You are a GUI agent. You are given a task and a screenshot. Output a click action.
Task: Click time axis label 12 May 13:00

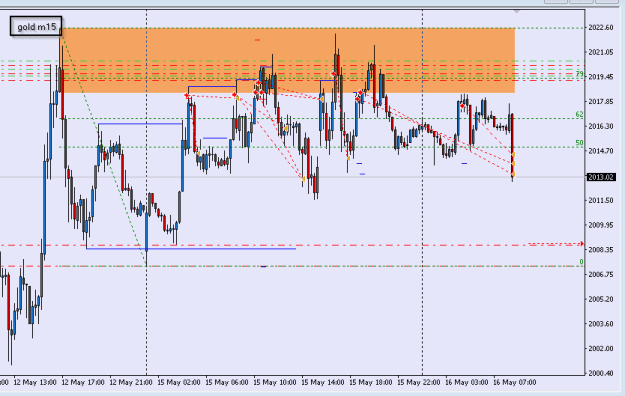tap(35, 382)
